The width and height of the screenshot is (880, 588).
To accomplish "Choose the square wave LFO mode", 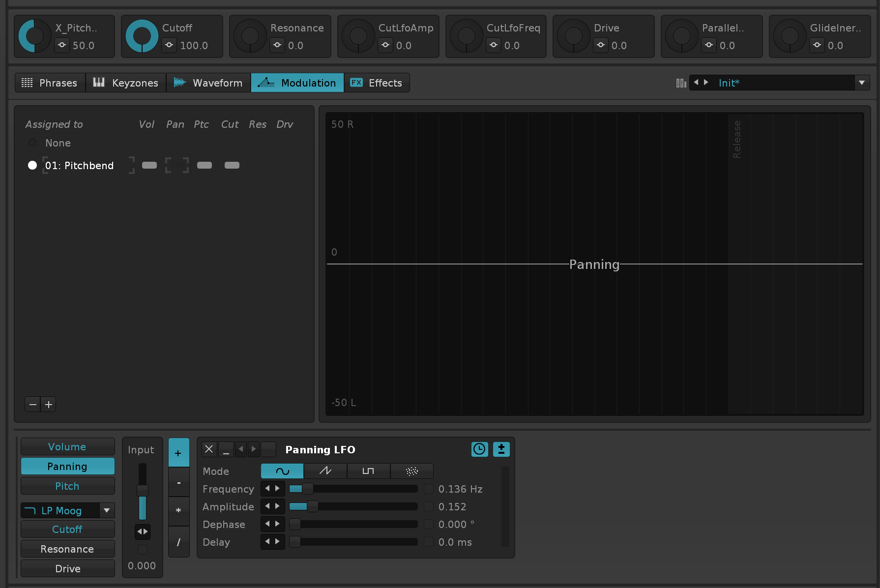I will click(x=368, y=471).
